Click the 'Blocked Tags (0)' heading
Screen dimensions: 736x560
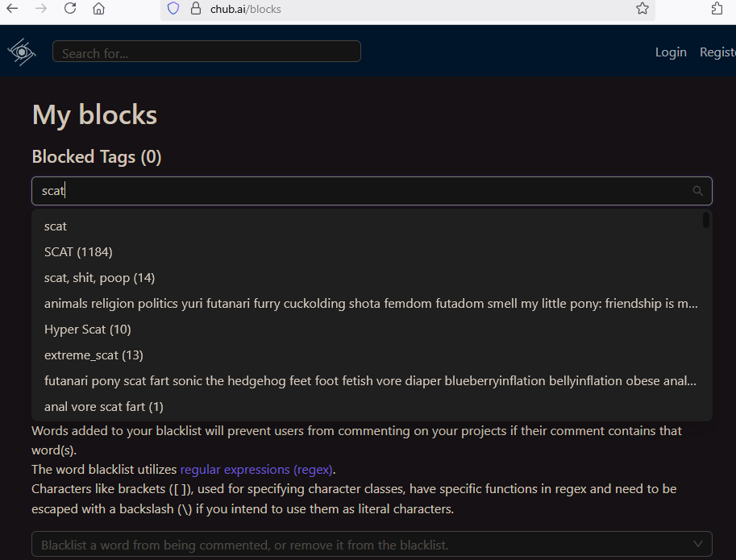coord(97,156)
